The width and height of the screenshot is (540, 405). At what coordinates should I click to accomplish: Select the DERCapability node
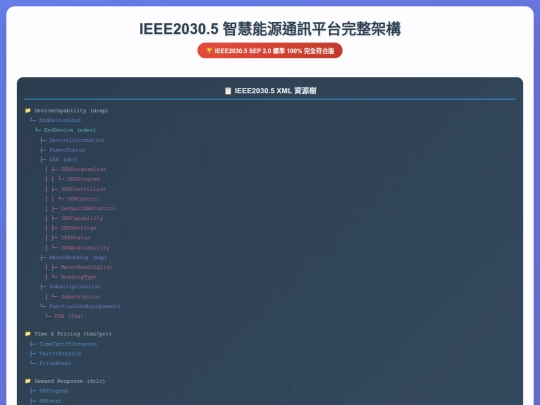(x=82, y=218)
